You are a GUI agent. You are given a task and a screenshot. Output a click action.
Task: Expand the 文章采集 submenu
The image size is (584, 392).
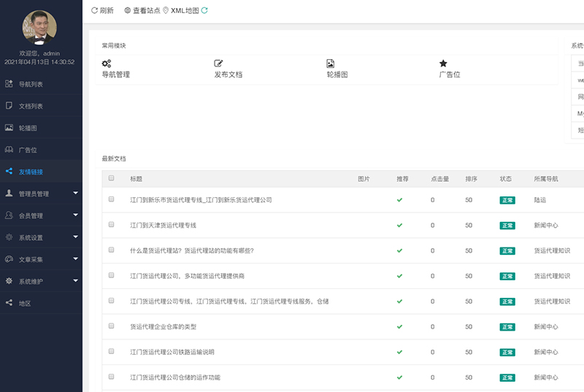pos(76,259)
